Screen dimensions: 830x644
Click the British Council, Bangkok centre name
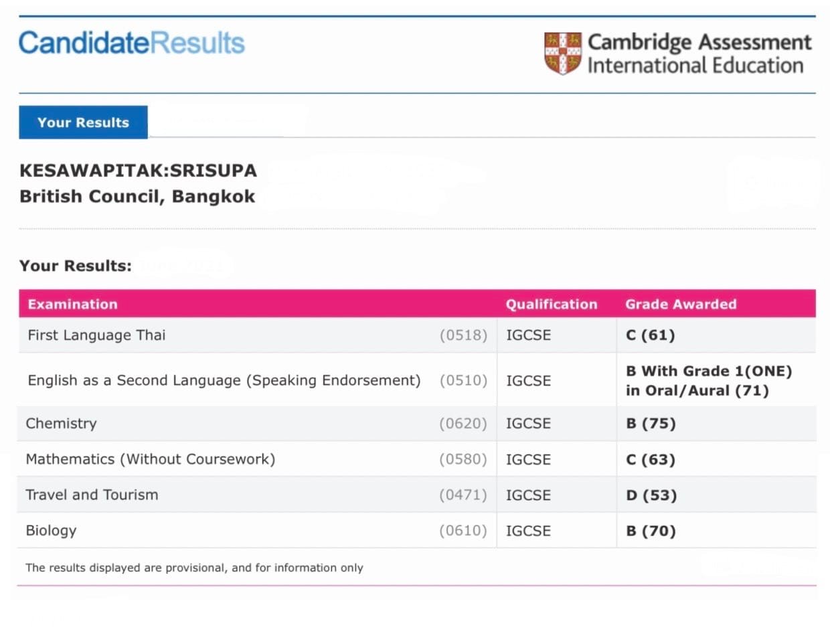point(137,197)
